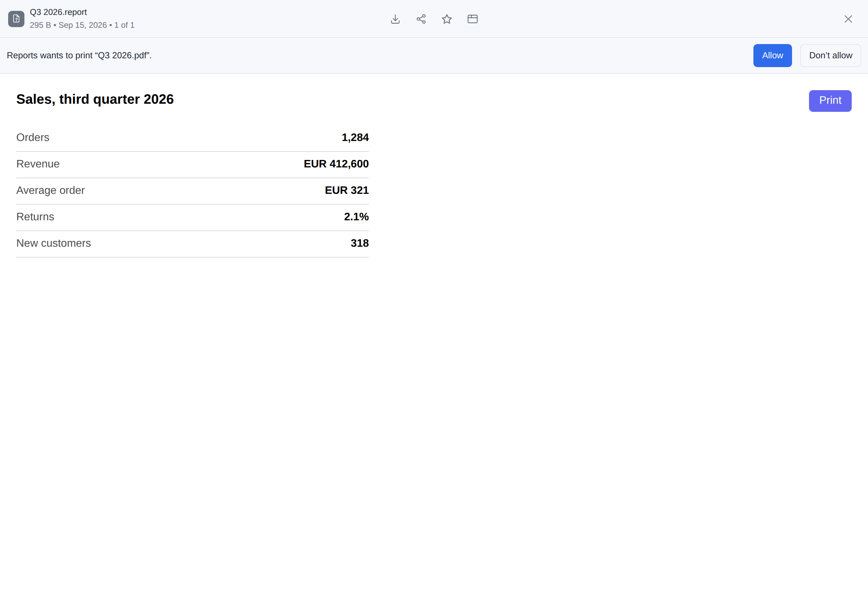
Task: Click the file type icon beside Q3 2026.report
Action: [x=16, y=19]
